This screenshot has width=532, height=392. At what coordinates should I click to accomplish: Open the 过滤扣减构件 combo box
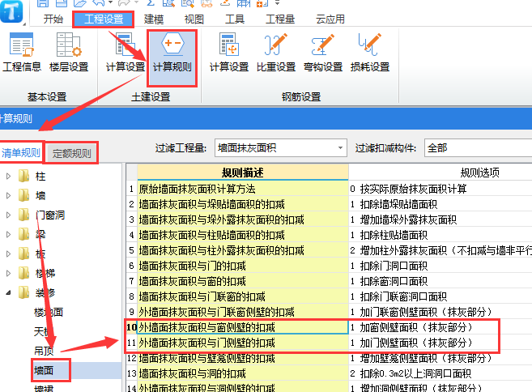478,147
